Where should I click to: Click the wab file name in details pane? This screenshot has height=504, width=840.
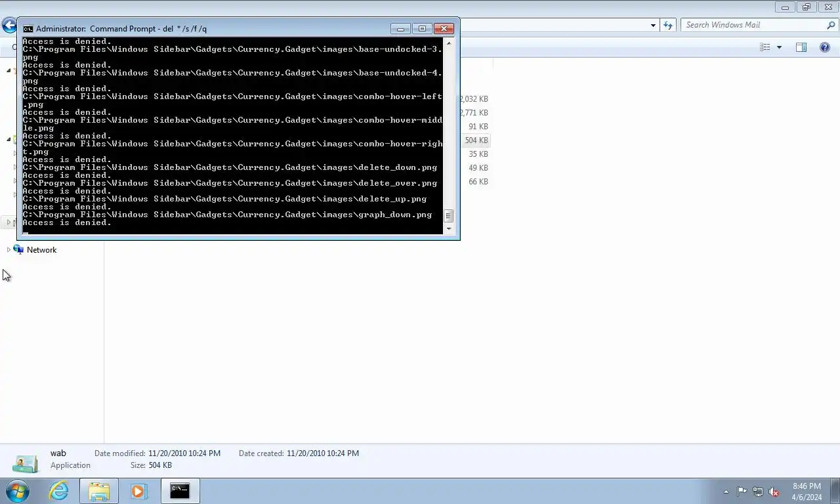click(x=58, y=453)
